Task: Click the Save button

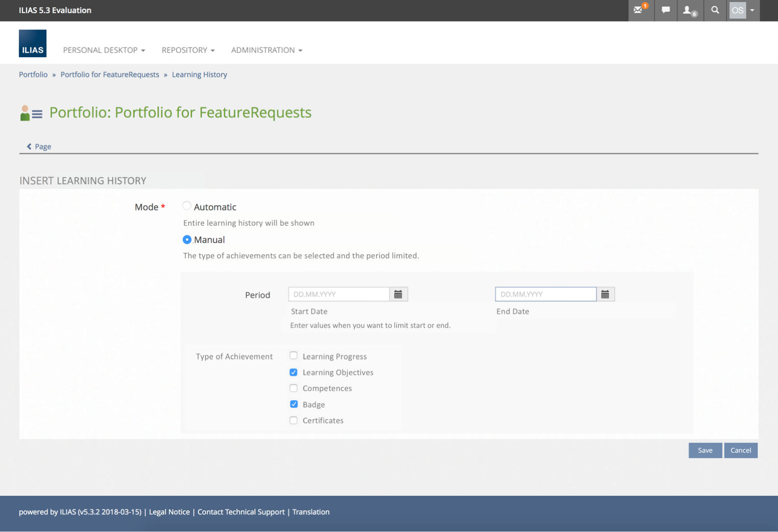Action: pyautogui.click(x=705, y=450)
